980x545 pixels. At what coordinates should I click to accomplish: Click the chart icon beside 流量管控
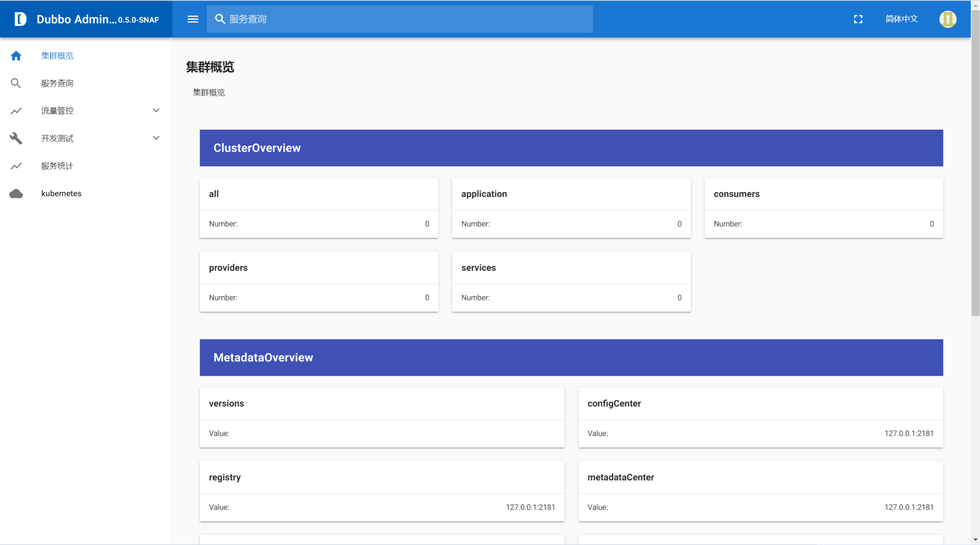pos(16,111)
